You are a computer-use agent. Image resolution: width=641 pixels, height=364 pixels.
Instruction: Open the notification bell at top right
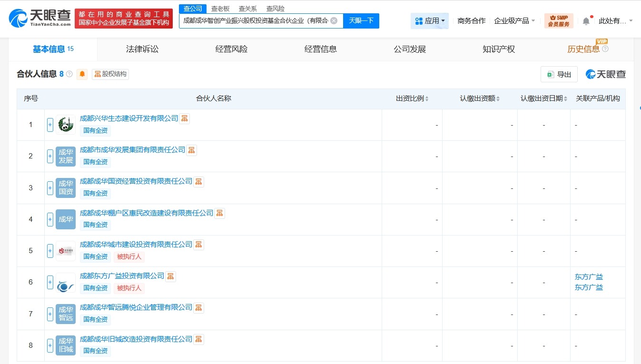click(585, 20)
